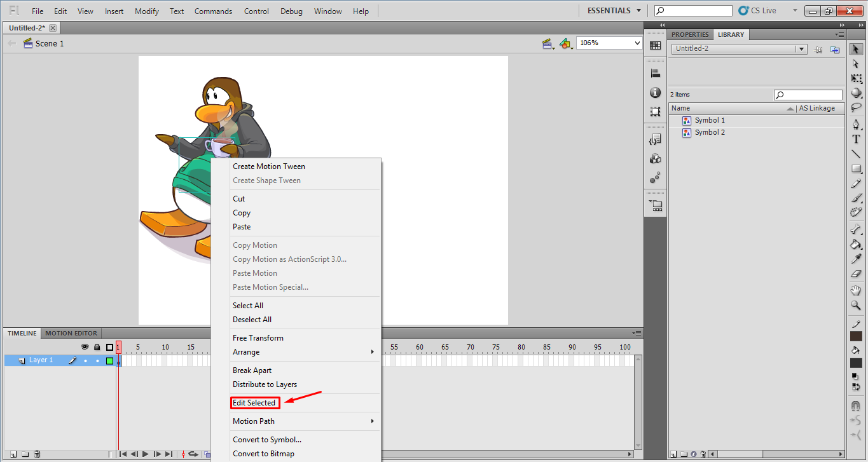The height and width of the screenshot is (462, 868).
Task: Select the Free Transform tool in tools panel
Action: [856, 78]
